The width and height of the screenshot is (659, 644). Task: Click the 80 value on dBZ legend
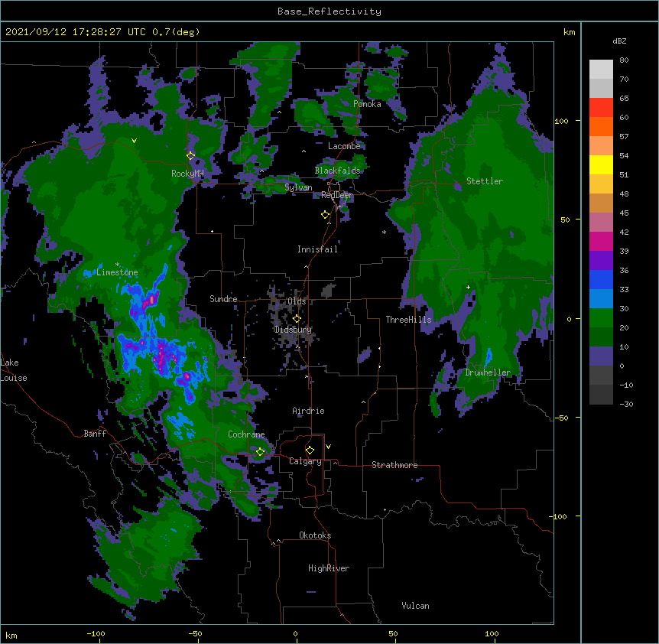pos(624,60)
